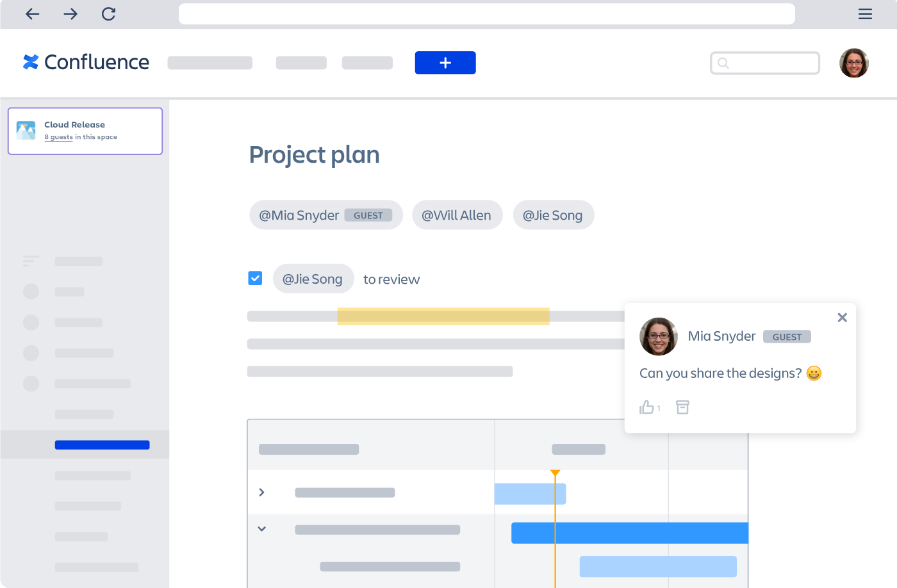Like Mia Snyder's comment with thumbs up
The width and height of the screenshot is (897, 588).
(x=646, y=407)
